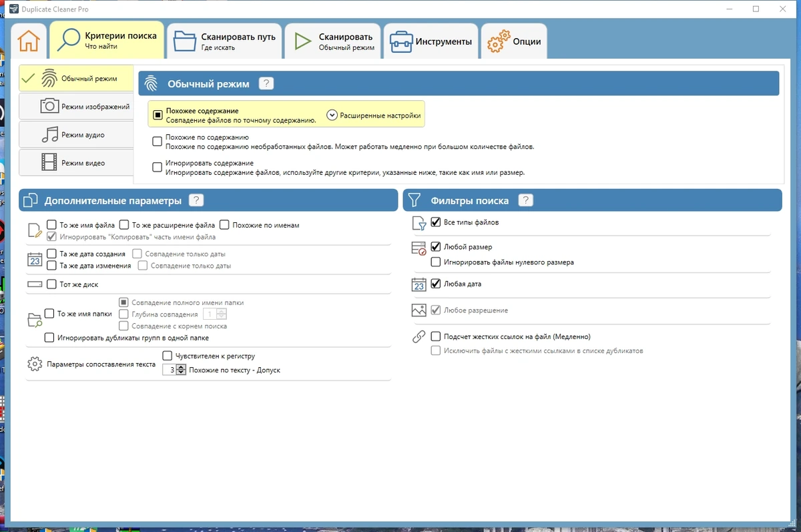
Task: Click the drive icon near Тот же диск
Action: tap(35, 284)
